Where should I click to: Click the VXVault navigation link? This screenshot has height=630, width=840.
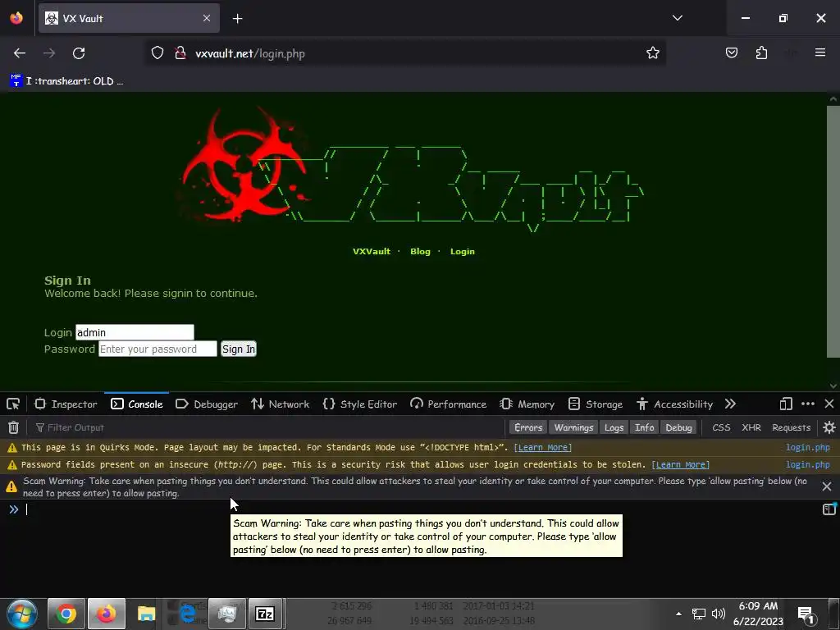point(372,251)
